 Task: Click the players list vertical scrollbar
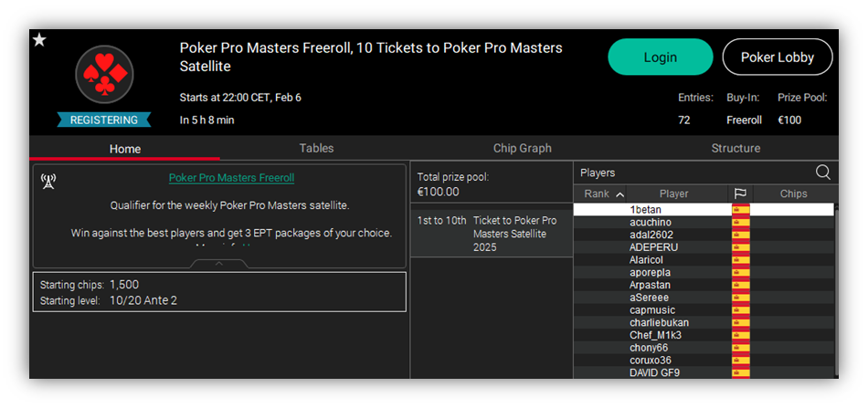pos(836,291)
